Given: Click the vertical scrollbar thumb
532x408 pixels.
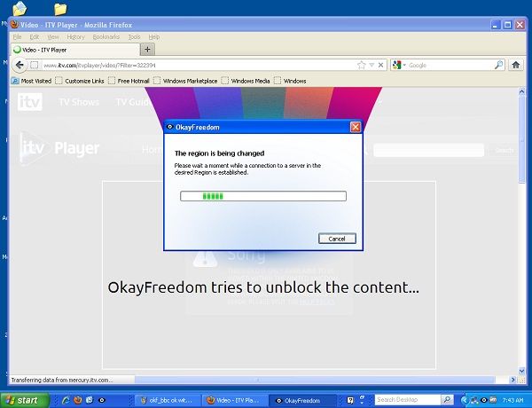Looking at the screenshot, I should click(522, 139).
